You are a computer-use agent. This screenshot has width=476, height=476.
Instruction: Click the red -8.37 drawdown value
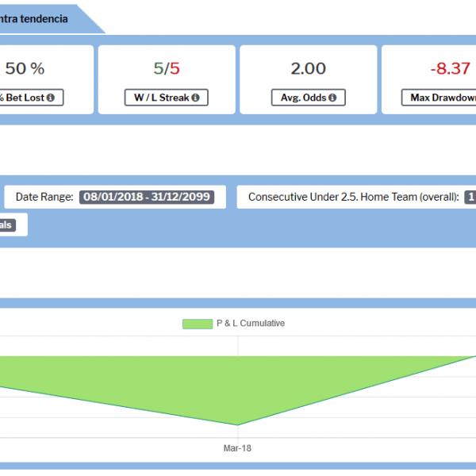tap(450, 68)
